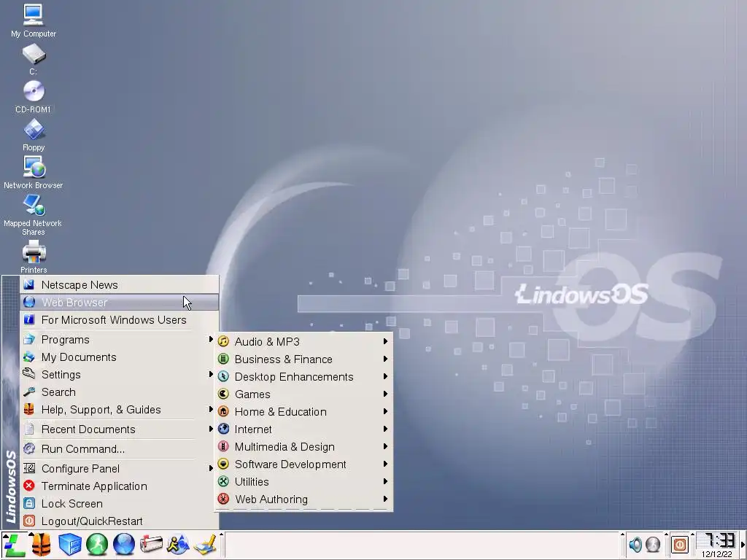
Task: Click the speaker volume tray icon
Action: click(x=635, y=544)
